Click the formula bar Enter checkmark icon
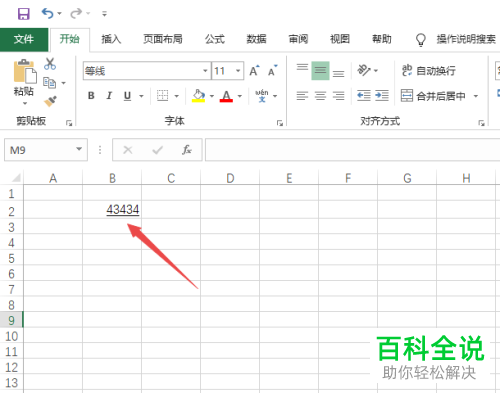Screen dimensions: 500x393 click(x=157, y=150)
